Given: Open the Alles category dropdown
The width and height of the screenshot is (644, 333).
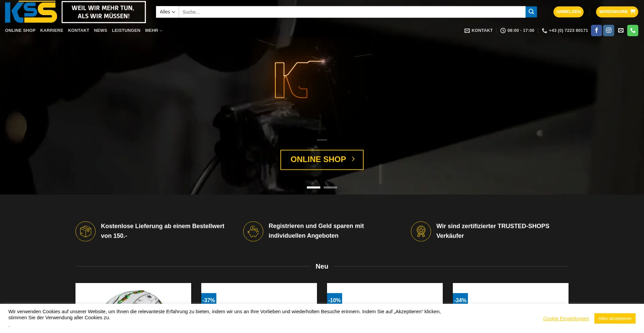Looking at the screenshot, I should pyautogui.click(x=167, y=12).
